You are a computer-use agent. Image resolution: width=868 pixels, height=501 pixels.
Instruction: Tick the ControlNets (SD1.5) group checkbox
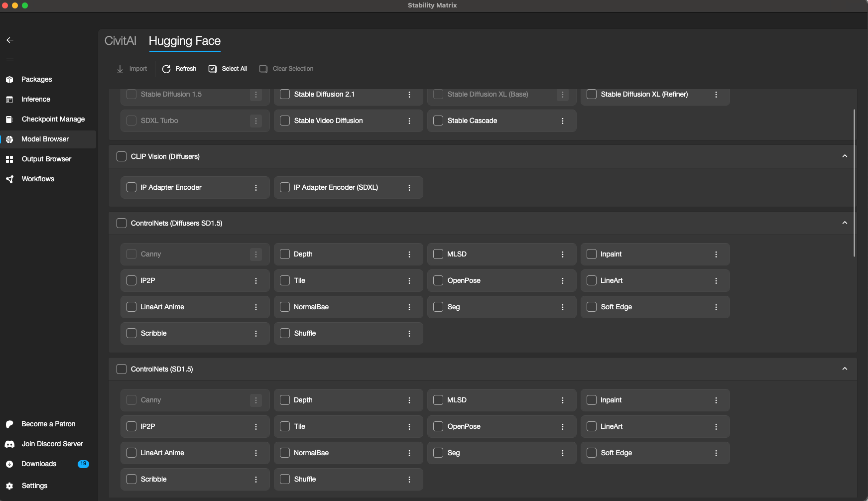coord(122,369)
